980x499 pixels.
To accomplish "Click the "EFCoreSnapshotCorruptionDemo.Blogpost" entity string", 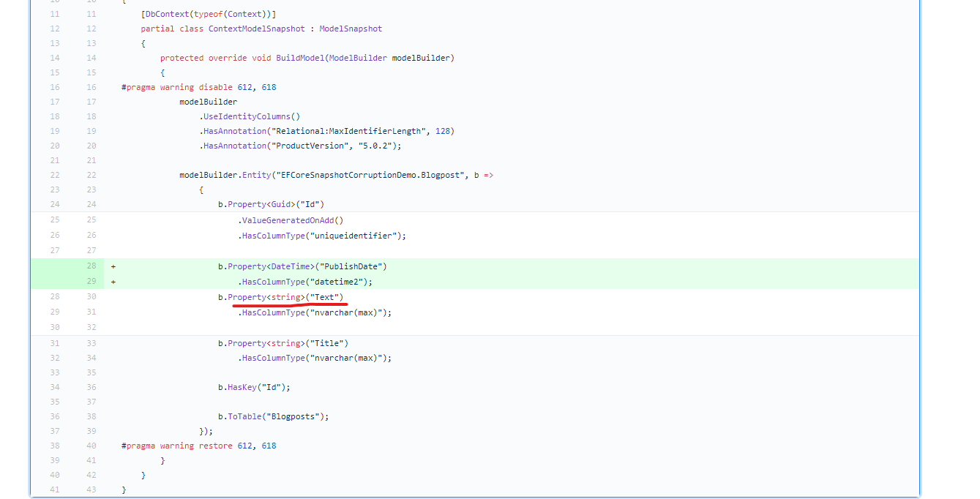I will click(x=370, y=175).
